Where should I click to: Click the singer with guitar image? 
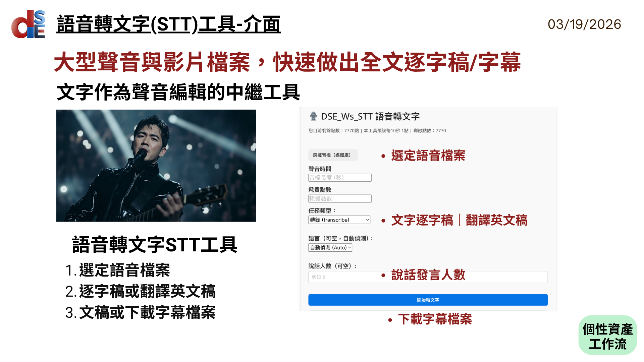[x=156, y=166]
